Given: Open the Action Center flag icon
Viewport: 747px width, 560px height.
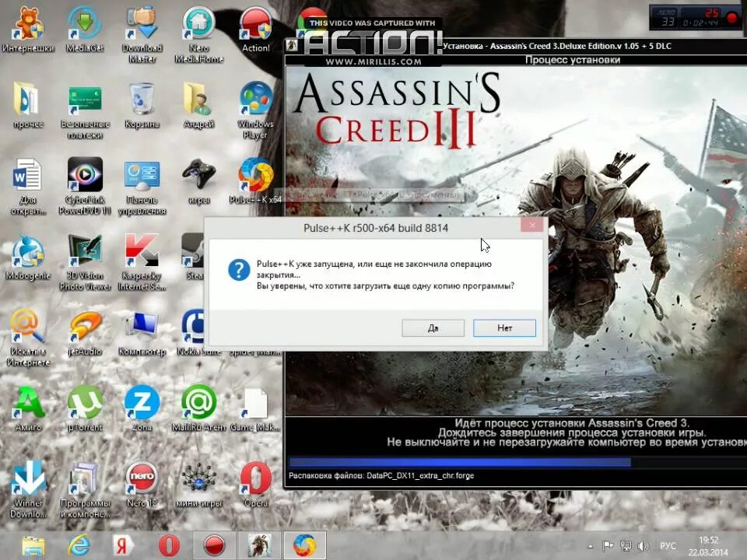Looking at the screenshot, I should (608, 546).
